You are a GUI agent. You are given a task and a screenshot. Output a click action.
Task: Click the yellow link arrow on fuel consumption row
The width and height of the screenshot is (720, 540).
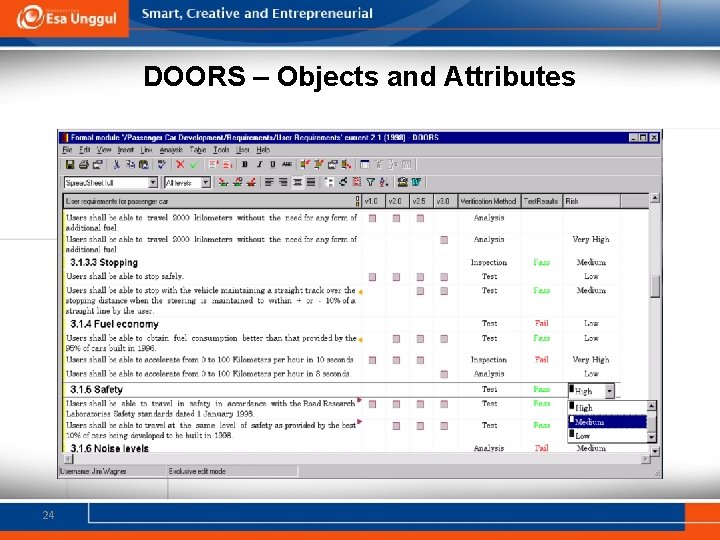[360, 340]
